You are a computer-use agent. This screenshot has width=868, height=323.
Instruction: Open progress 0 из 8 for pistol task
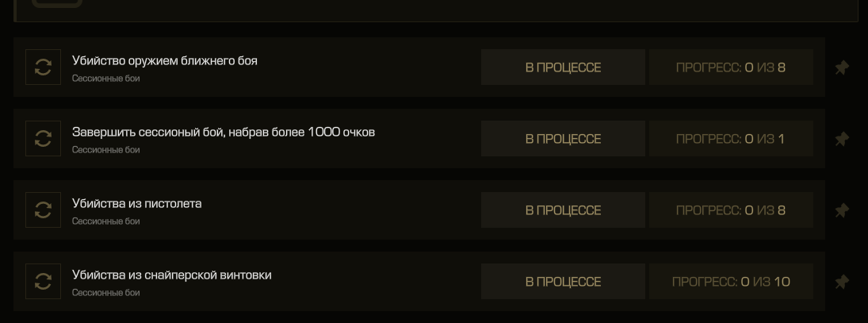point(731,210)
